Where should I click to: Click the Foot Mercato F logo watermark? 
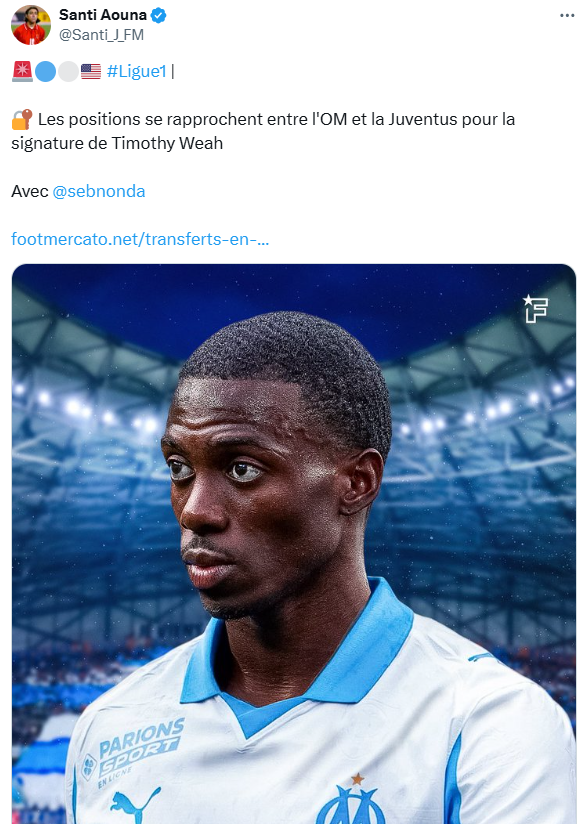click(x=535, y=308)
